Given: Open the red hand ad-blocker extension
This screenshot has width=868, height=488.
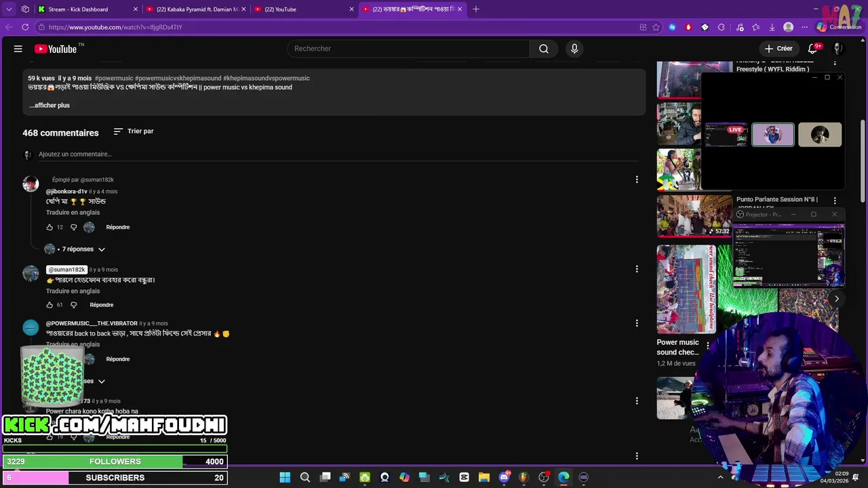Looking at the screenshot, I should point(688,27).
